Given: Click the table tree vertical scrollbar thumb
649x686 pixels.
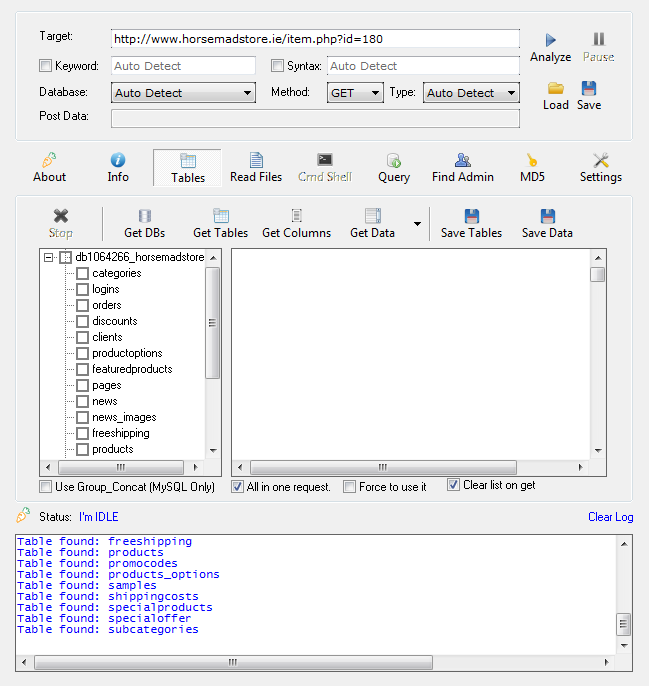Looking at the screenshot, I should click(x=212, y=323).
